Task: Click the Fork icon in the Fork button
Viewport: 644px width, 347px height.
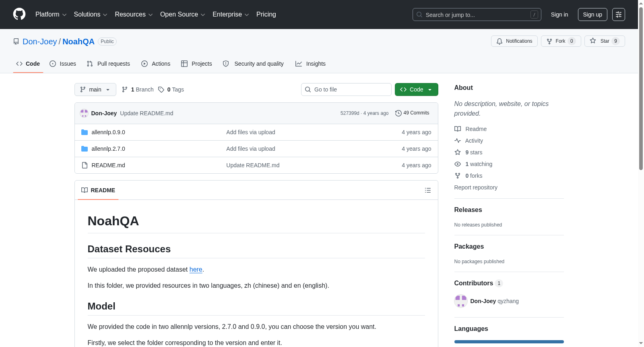Action: pos(549,41)
